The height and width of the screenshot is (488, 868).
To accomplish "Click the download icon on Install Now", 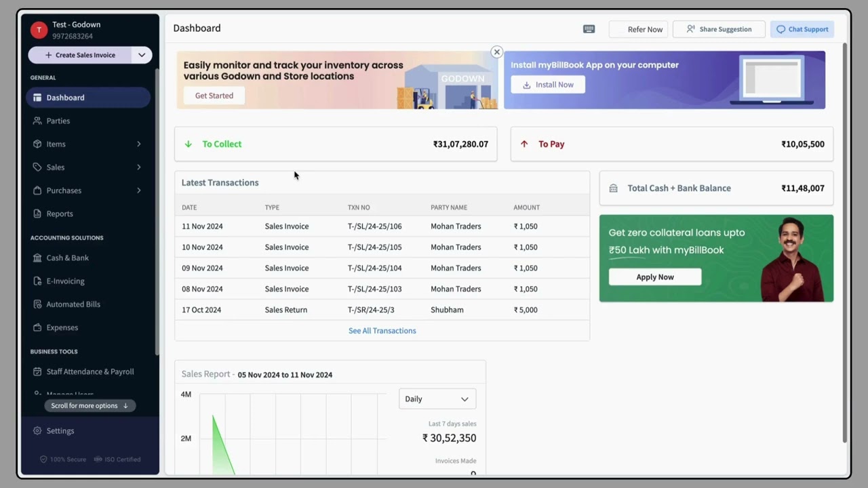I will pyautogui.click(x=527, y=85).
